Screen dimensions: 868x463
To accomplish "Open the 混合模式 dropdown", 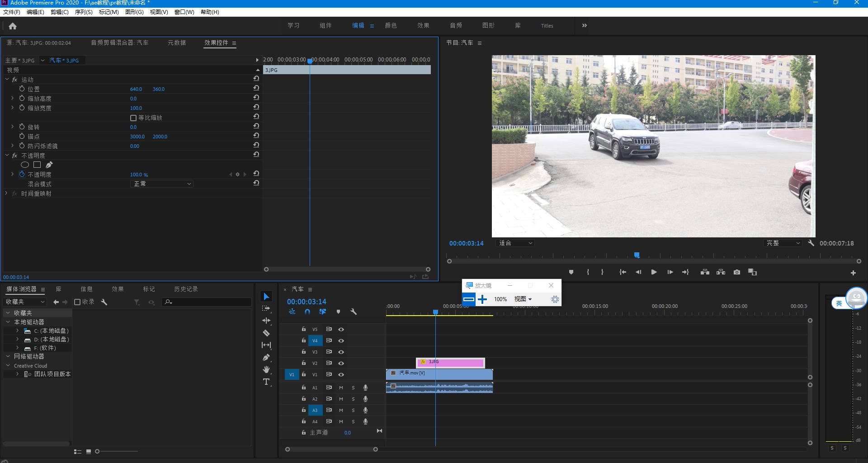I will pyautogui.click(x=162, y=184).
